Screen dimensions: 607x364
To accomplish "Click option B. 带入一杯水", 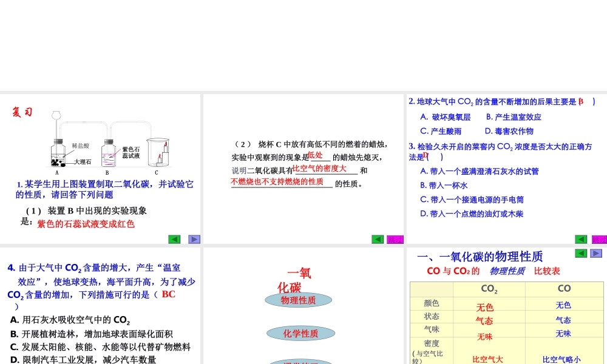I will [x=444, y=186].
